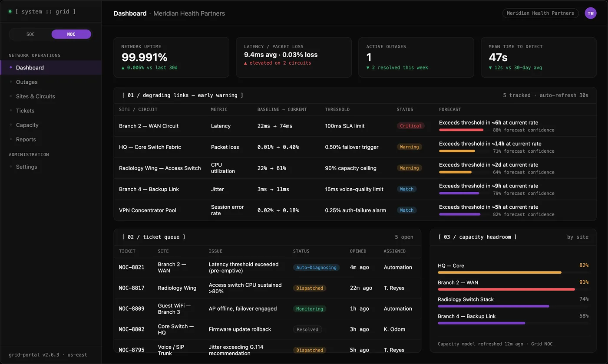Screen dimensions: 608x364
Task: Click the TR user avatar
Action: [591, 13]
